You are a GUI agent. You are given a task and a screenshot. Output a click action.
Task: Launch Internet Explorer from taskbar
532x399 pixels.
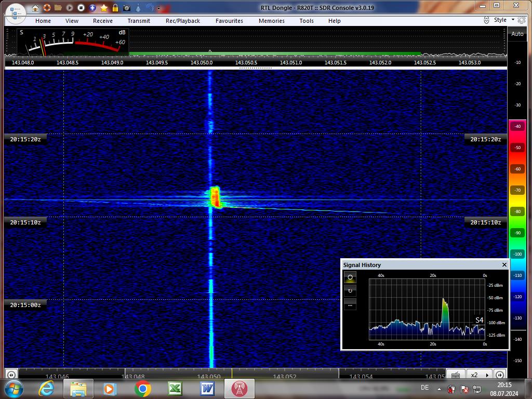(x=46, y=389)
